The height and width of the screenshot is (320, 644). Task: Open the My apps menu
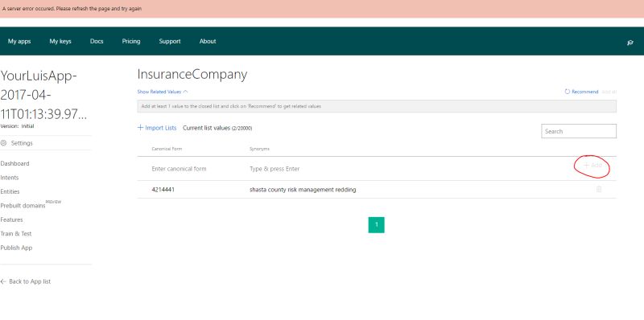tap(19, 41)
